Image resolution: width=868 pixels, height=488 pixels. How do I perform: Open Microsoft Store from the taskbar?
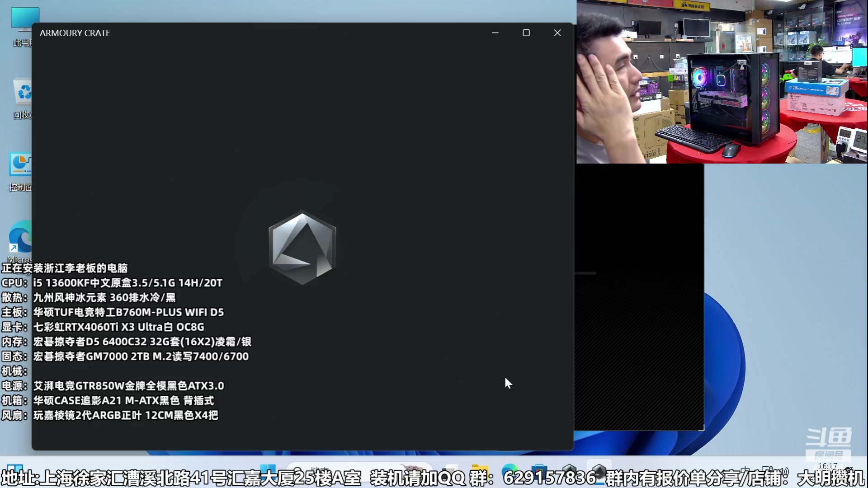pyautogui.click(x=539, y=470)
